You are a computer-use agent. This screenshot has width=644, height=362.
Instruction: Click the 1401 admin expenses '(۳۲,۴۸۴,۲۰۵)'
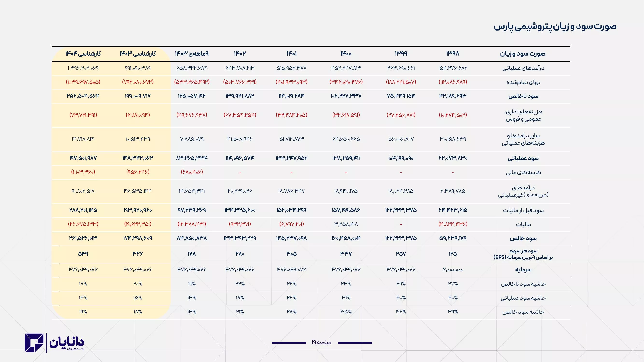[291, 115]
